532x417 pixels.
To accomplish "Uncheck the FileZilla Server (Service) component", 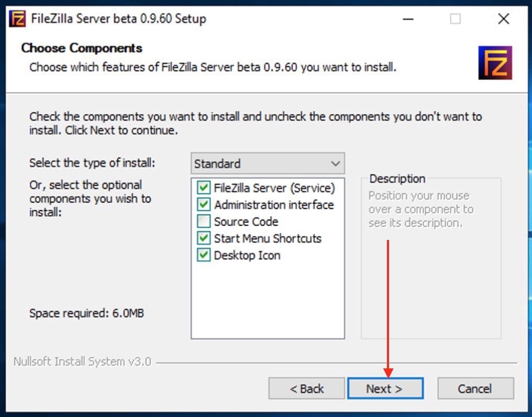I will pos(203,188).
